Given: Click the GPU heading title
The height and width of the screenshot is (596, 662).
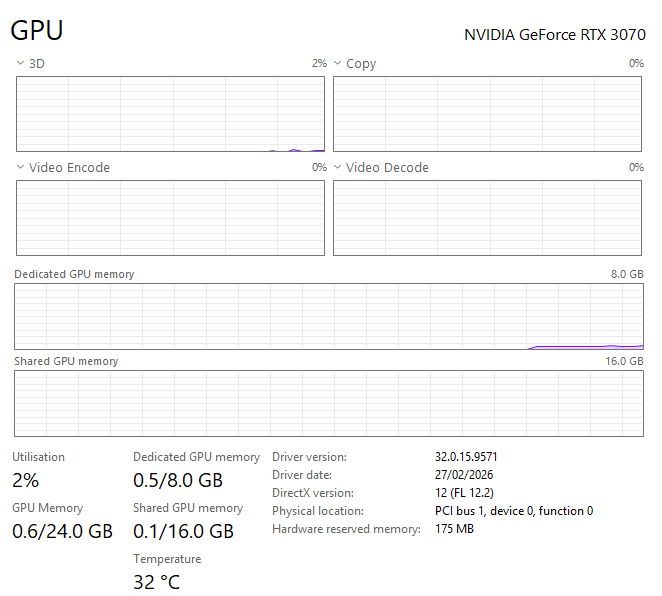Looking at the screenshot, I should pyautogui.click(x=37, y=31).
